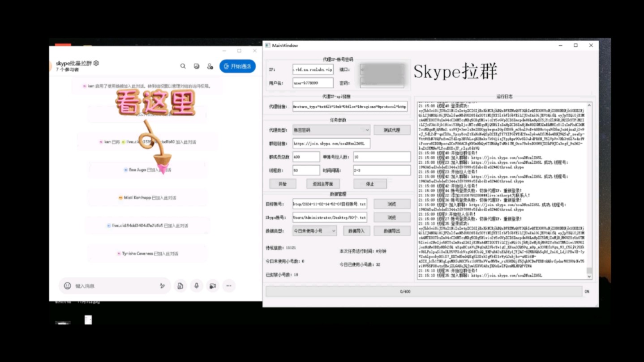Open group settings gear beside skype批量拉群
Screen dimensions: 644x362
[x=96, y=63]
